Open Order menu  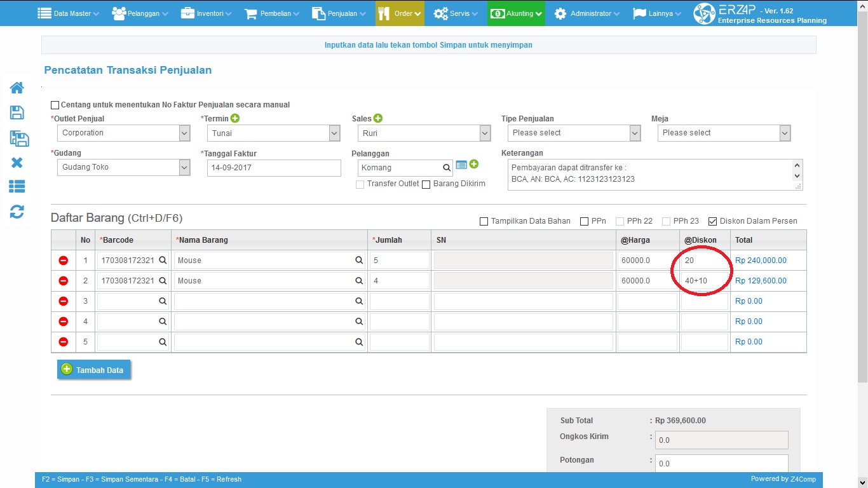point(400,13)
